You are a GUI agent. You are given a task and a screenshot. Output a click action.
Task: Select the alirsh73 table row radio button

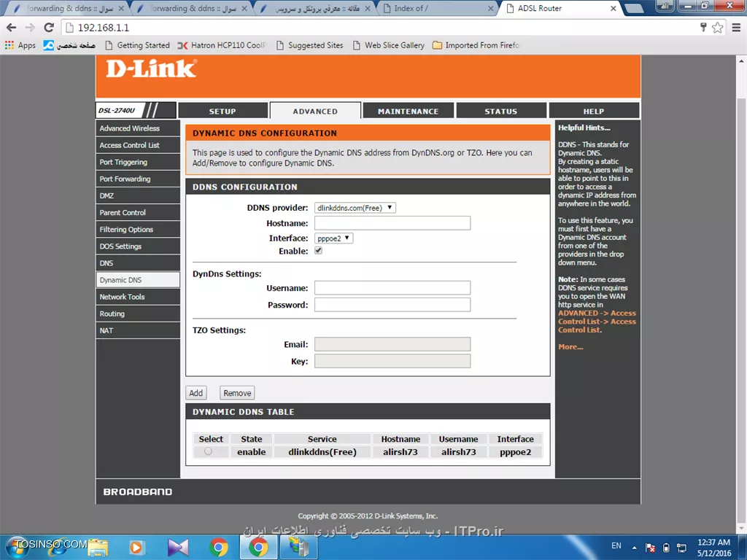(208, 451)
